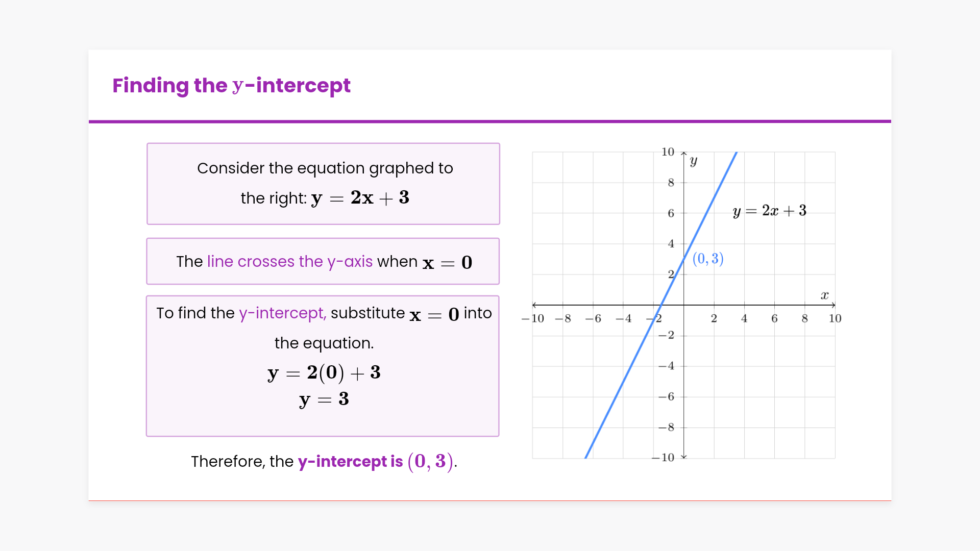Viewport: 980px width, 551px height.
Task: Click the purple "line crosses the y-axis" text
Action: click(x=289, y=262)
